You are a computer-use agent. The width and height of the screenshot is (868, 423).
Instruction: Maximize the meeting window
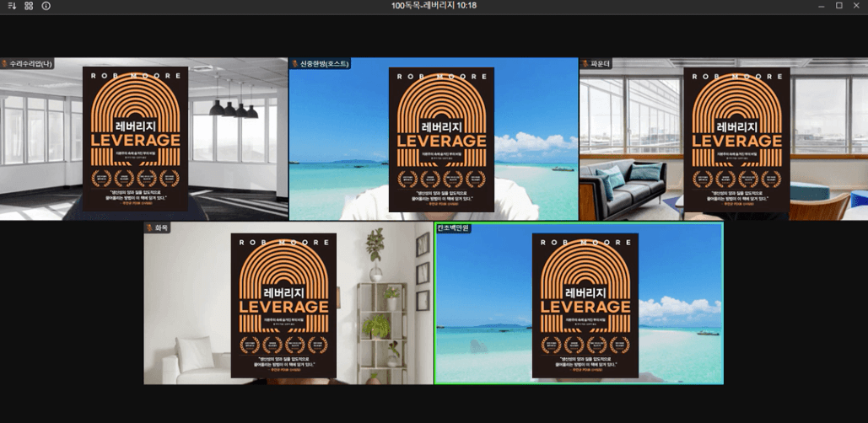point(838,6)
